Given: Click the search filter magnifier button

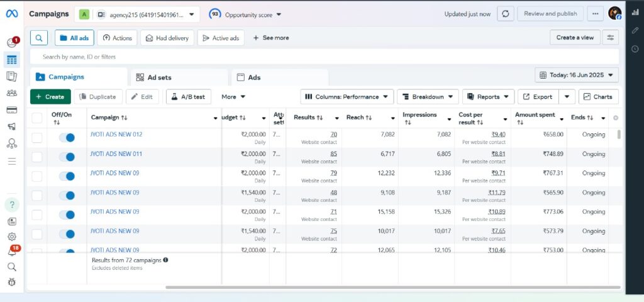Looking at the screenshot, I should point(39,38).
